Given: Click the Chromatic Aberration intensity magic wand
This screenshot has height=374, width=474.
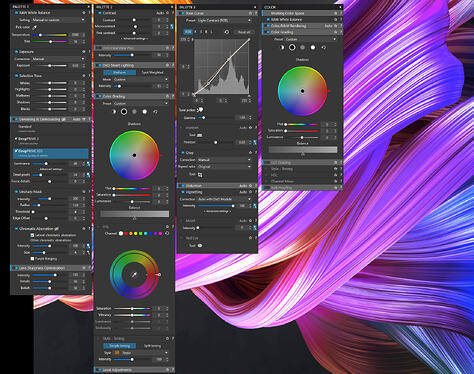Looking at the screenshot, I should (88, 246).
